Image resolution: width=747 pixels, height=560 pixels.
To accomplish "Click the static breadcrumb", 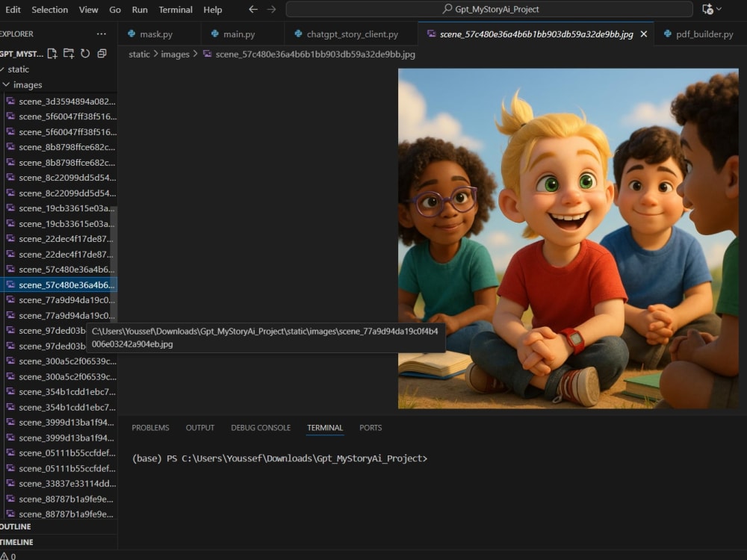I will tap(139, 55).
